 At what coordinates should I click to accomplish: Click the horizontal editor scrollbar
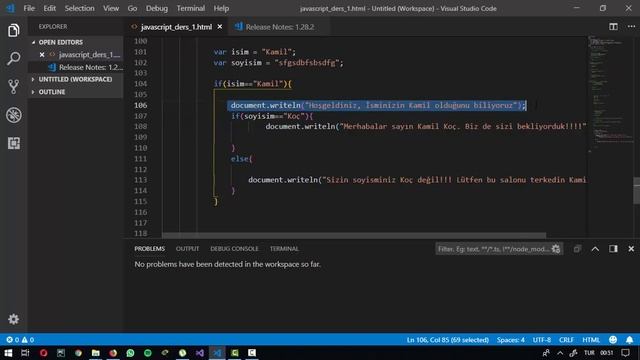tap(354, 236)
